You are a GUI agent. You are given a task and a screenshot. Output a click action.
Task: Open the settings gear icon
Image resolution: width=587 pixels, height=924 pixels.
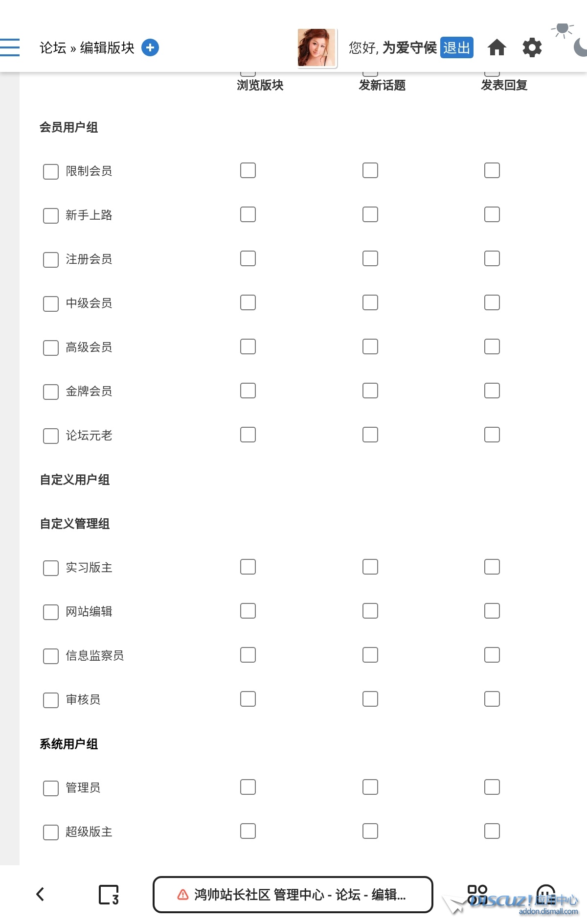tap(532, 47)
